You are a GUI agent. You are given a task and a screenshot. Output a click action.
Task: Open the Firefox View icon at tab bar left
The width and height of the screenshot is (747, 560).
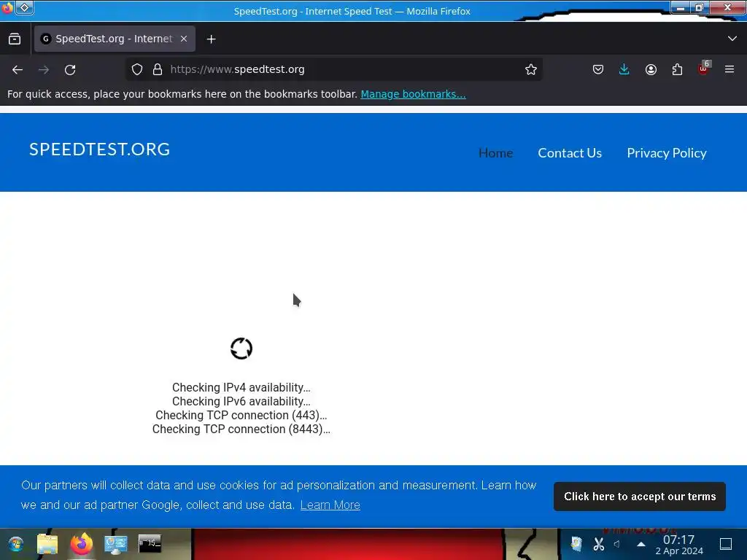click(x=15, y=39)
